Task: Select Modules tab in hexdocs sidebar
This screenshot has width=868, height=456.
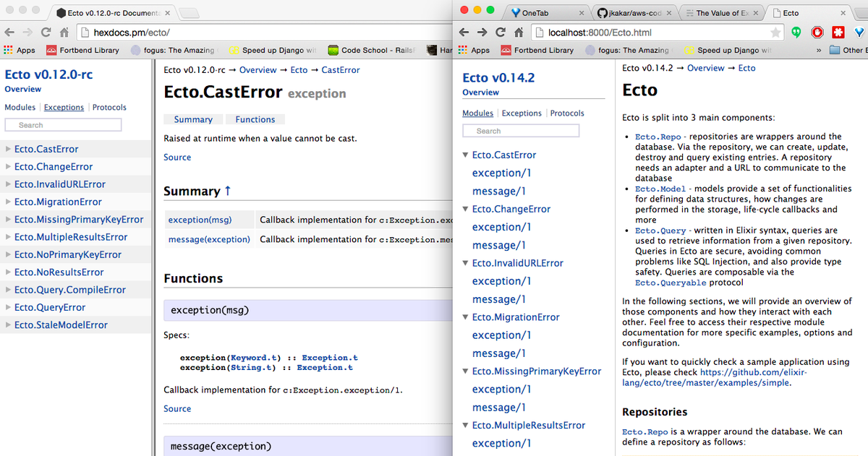Action: (20, 107)
